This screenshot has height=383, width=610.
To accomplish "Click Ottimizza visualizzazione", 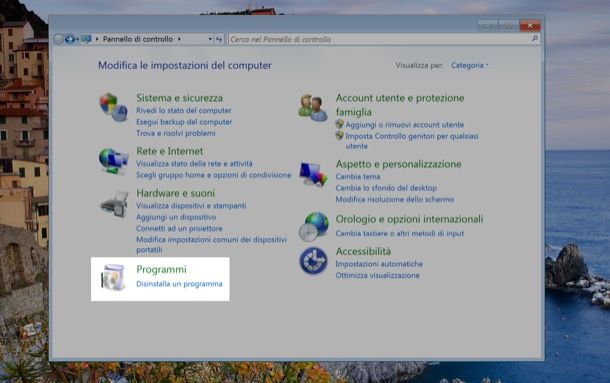I will [377, 275].
